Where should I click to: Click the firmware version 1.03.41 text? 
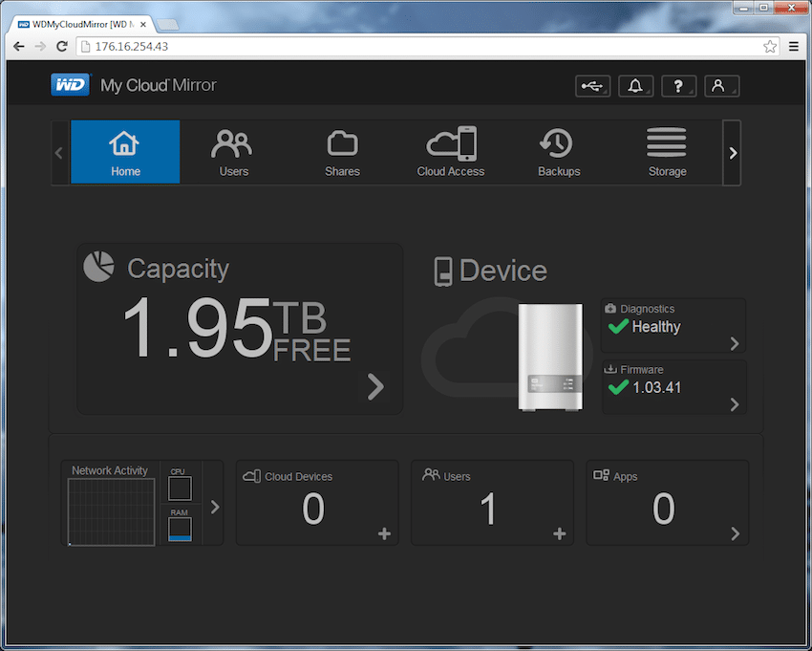[x=656, y=388]
